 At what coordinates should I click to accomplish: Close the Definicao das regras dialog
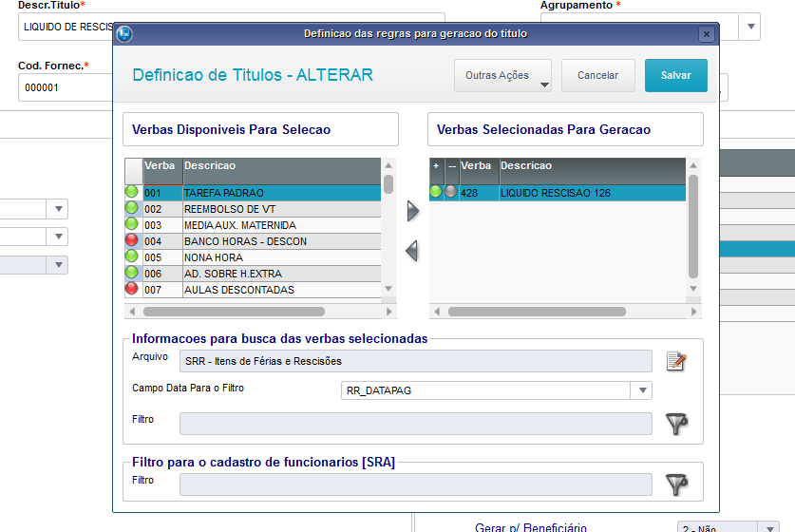pos(707,34)
